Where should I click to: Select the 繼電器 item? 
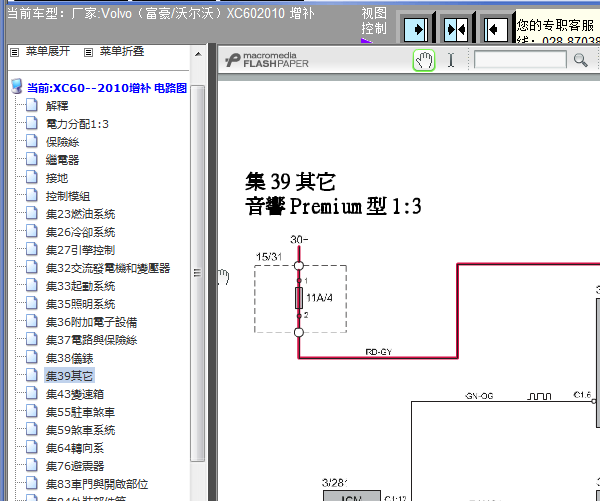[62, 160]
